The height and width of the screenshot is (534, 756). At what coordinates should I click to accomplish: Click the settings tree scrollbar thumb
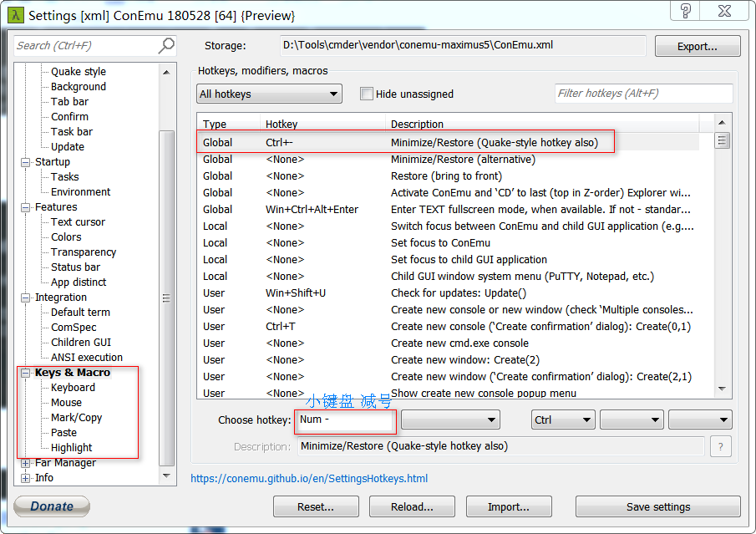(166, 298)
